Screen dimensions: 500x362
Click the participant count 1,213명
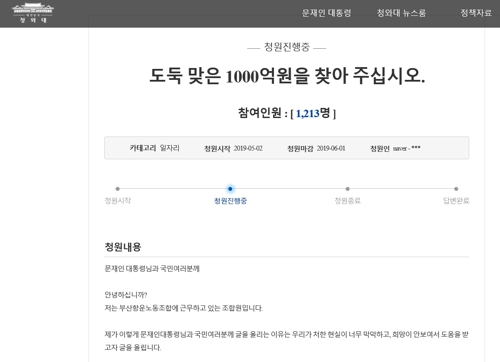point(313,113)
